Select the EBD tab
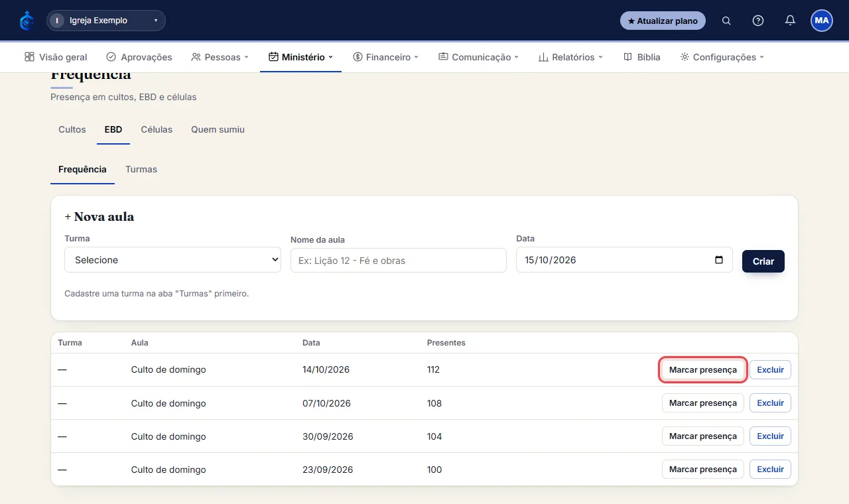 click(x=113, y=129)
